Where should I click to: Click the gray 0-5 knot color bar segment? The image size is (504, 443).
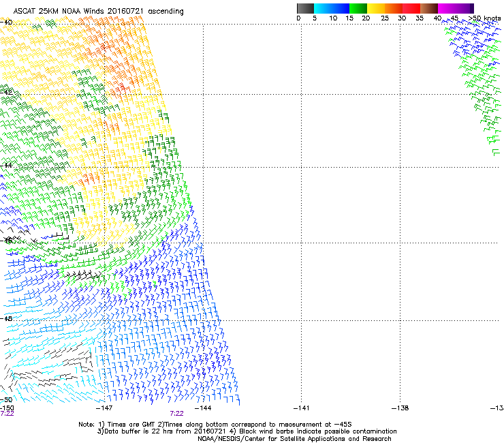coord(305,8)
